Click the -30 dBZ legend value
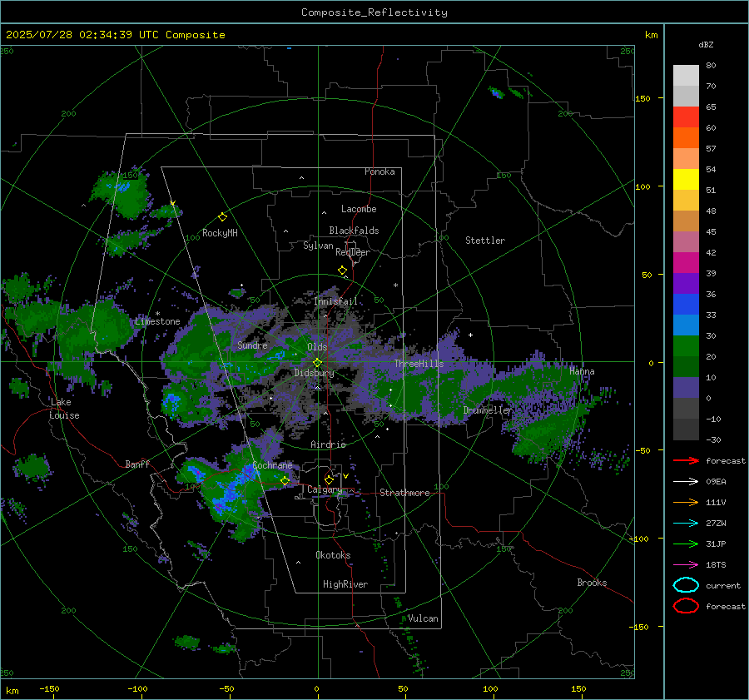749x700 pixels. click(713, 439)
